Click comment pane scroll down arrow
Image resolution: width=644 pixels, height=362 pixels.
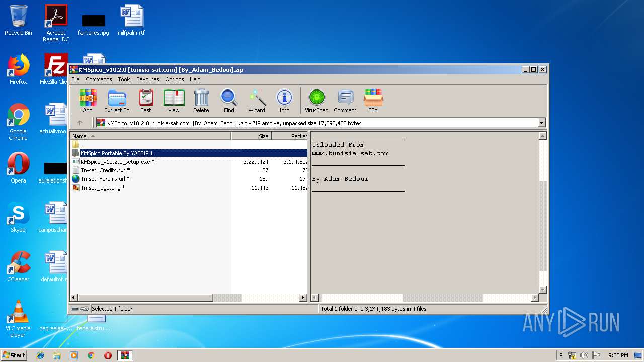542,290
